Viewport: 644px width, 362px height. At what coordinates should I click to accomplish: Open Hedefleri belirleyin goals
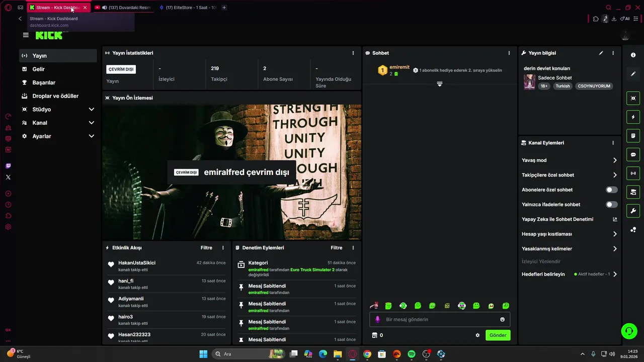[570, 275]
